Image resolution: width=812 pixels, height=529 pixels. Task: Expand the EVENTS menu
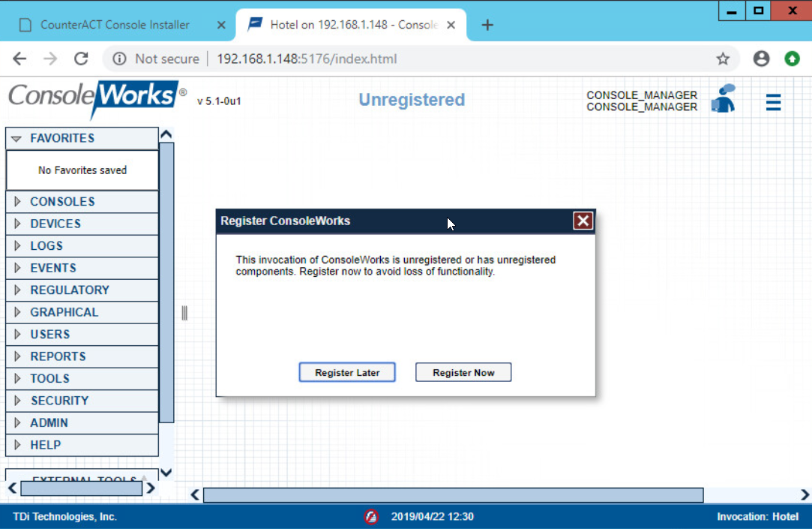tap(82, 268)
